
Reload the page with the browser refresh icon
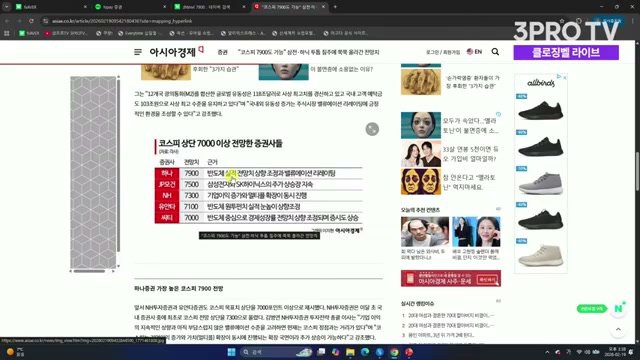pyautogui.click(x=31, y=21)
